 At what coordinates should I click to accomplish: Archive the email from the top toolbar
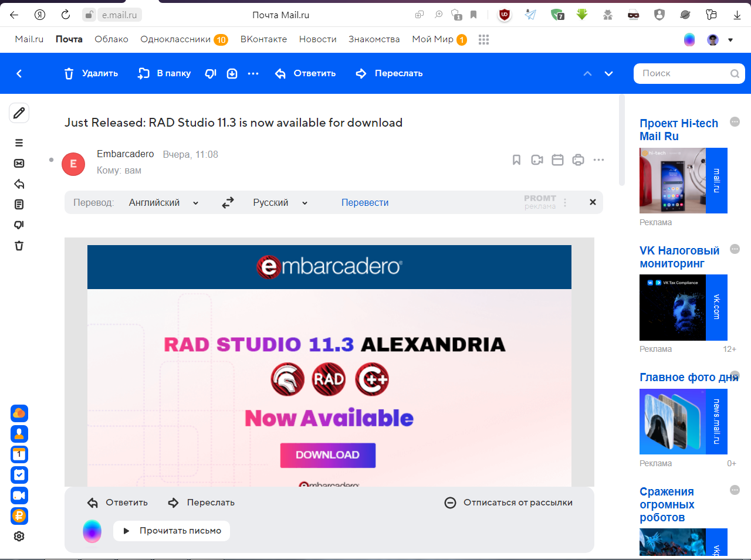coord(232,73)
